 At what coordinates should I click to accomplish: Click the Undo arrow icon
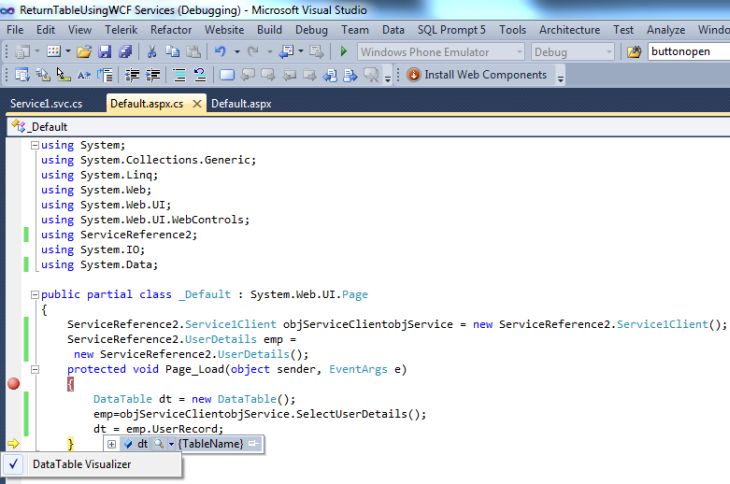221,51
